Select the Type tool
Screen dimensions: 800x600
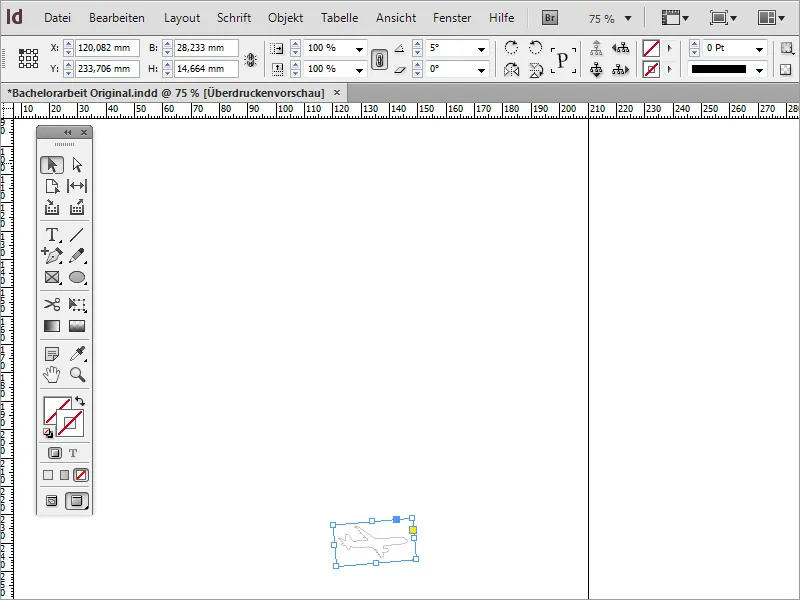coord(52,235)
